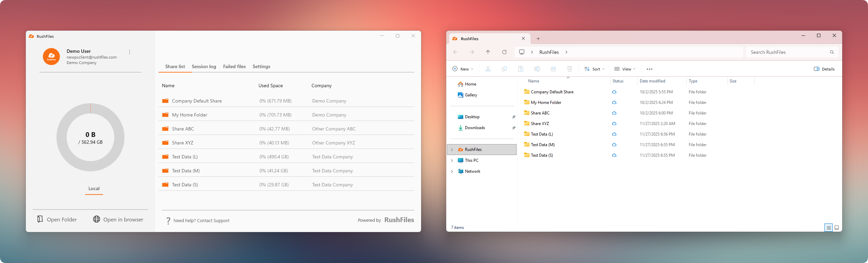Expand the chevron after RushFiles in address bar
The image size is (868, 263).
[566, 52]
